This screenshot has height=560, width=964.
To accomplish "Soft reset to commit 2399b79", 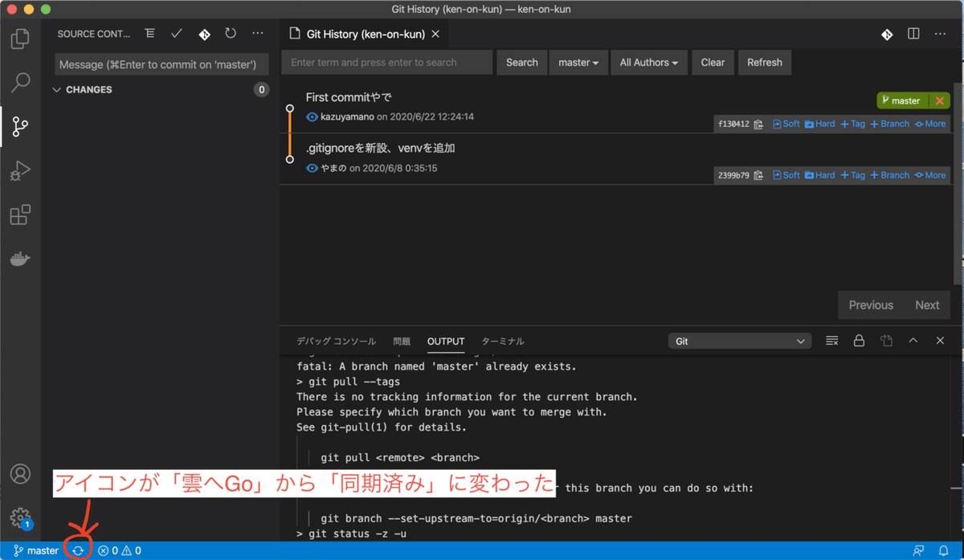I will coord(786,175).
